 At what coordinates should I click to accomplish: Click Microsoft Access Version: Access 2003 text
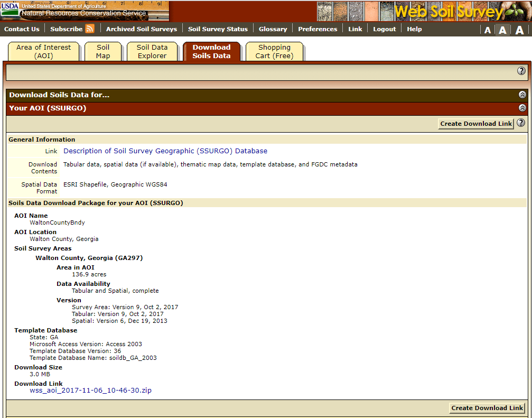click(86, 344)
